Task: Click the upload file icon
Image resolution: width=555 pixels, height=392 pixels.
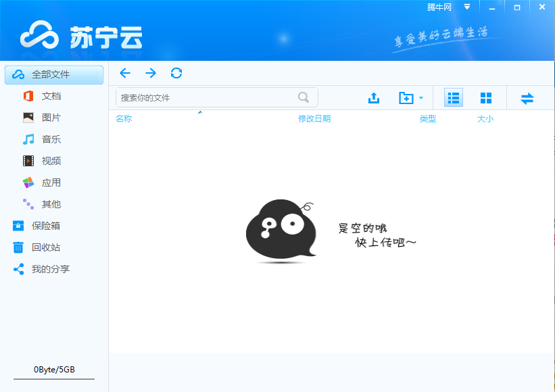Action: click(374, 97)
